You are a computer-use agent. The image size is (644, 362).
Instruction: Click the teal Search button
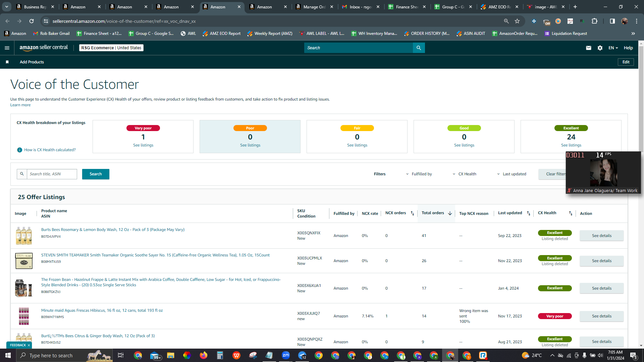tap(96, 174)
